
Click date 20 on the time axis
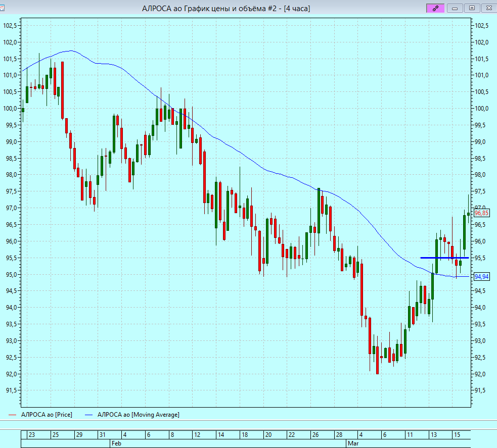pyautogui.click(x=268, y=435)
